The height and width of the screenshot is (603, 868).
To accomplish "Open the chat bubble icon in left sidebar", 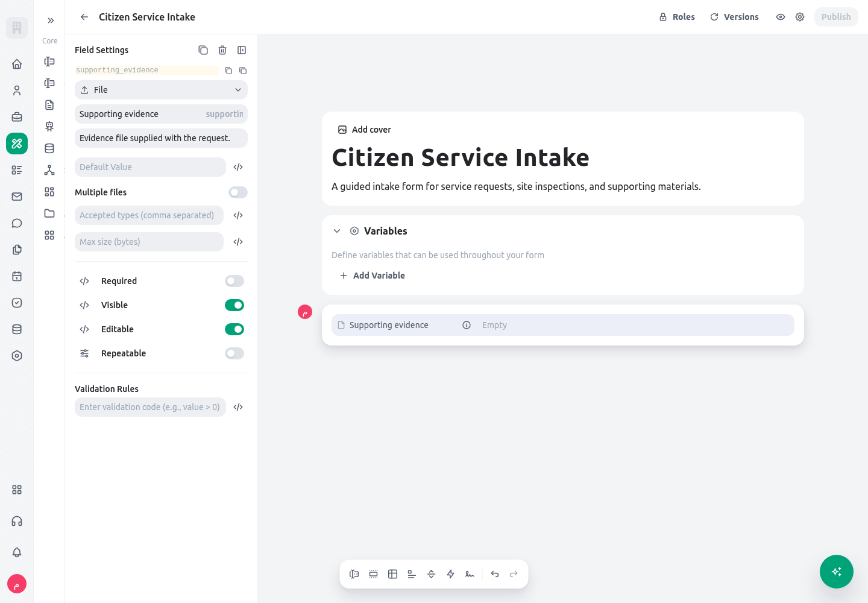I will coord(17,223).
